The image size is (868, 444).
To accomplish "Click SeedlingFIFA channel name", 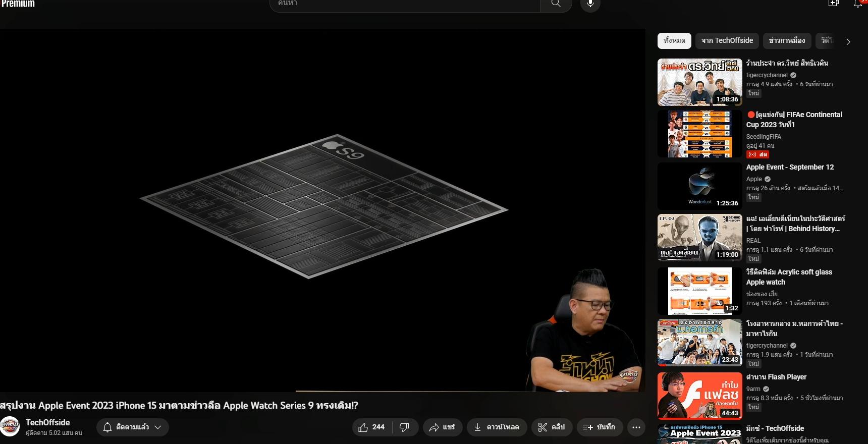I will coord(764,137).
